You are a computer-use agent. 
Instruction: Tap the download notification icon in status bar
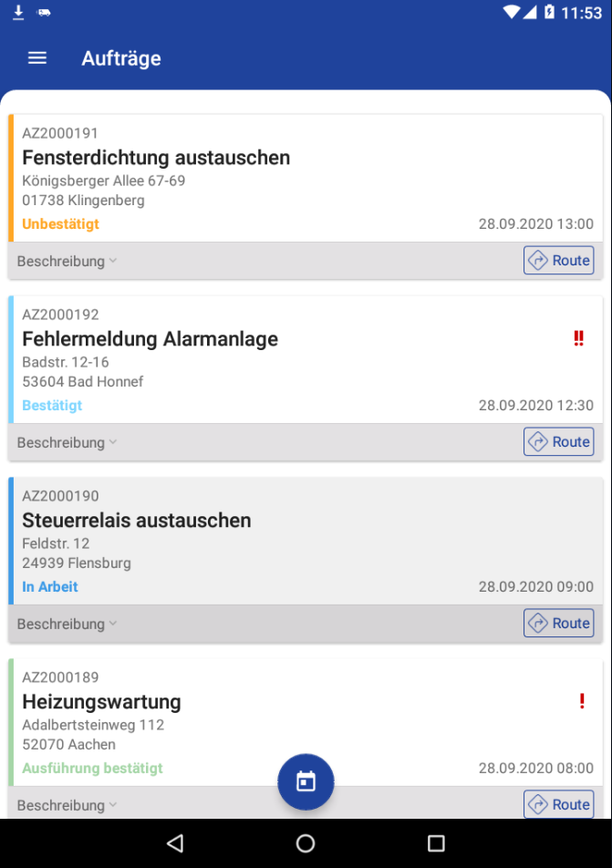click(x=18, y=13)
